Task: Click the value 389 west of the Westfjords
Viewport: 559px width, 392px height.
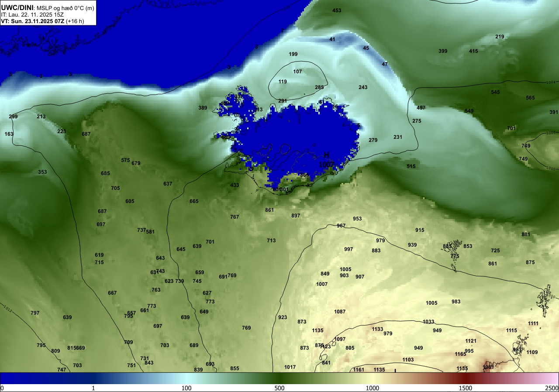Action: coord(203,108)
